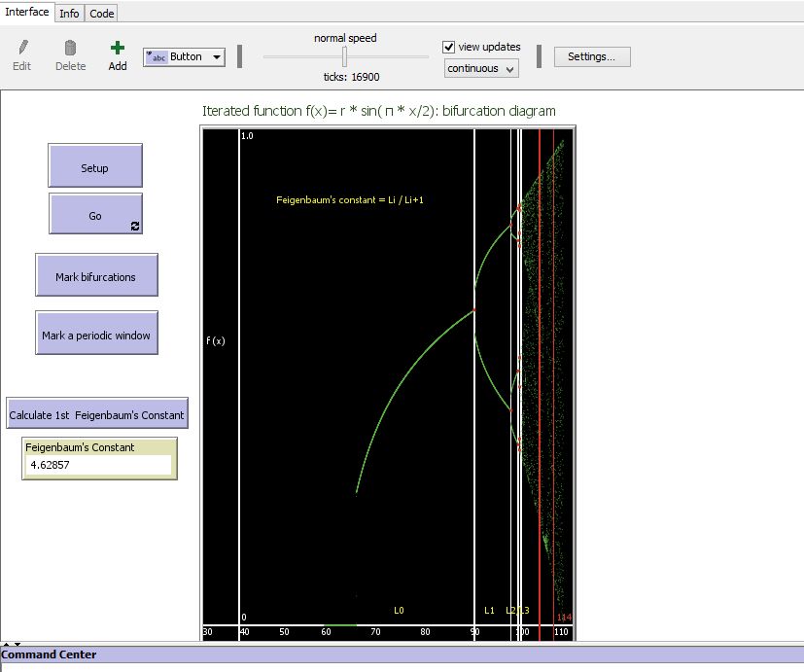This screenshot has height=672, width=804.
Task: Click the Feigenbaum's Constant value field
Action: (97, 465)
